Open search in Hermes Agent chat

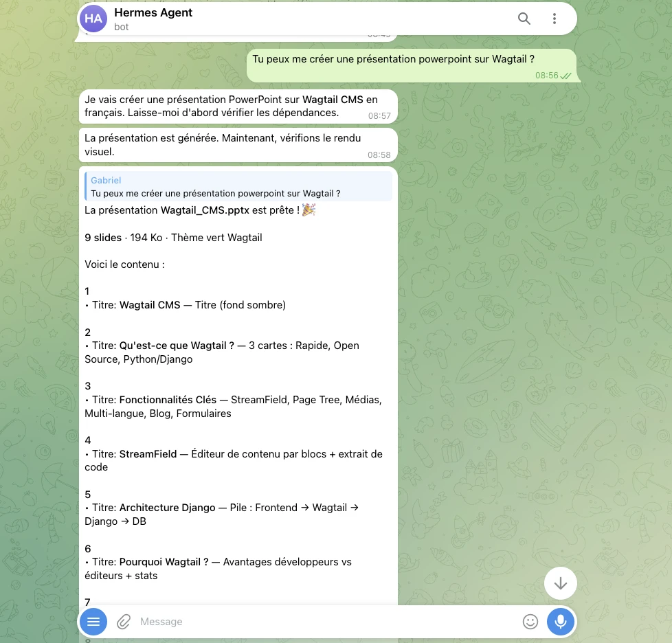(524, 19)
